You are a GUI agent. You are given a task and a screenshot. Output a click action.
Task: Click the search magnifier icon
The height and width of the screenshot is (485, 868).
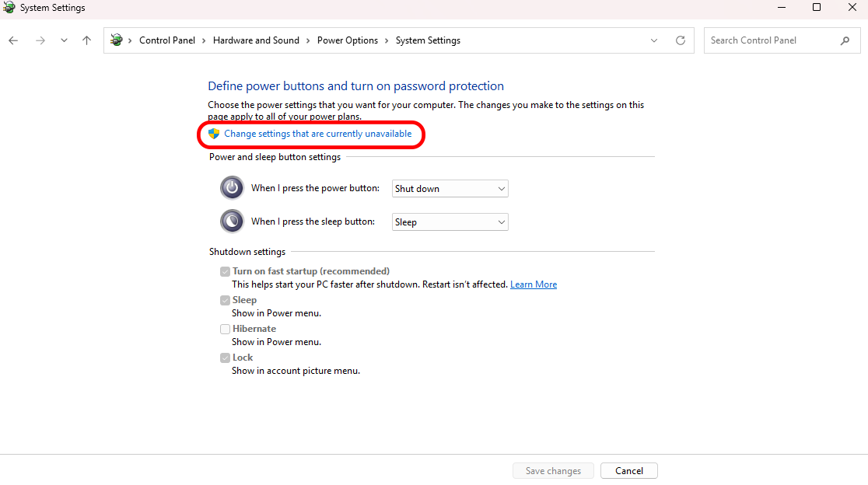pyautogui.click(x=845, y=40)
